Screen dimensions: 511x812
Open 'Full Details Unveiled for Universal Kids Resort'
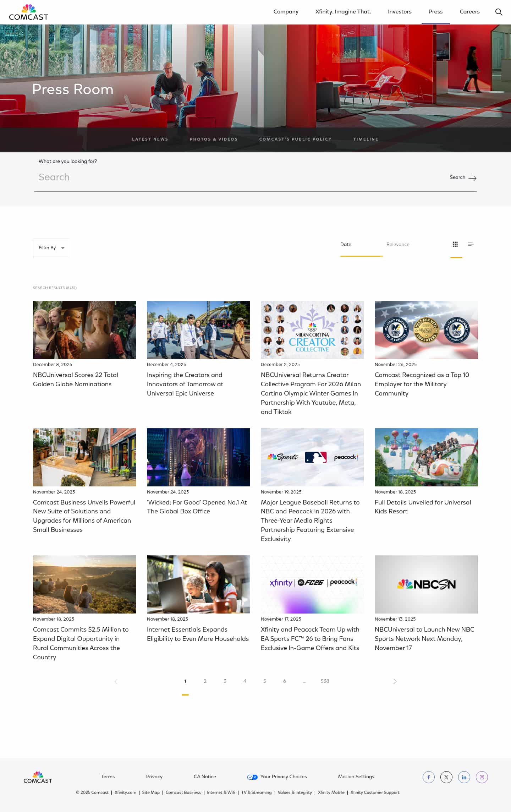point(423,507)
